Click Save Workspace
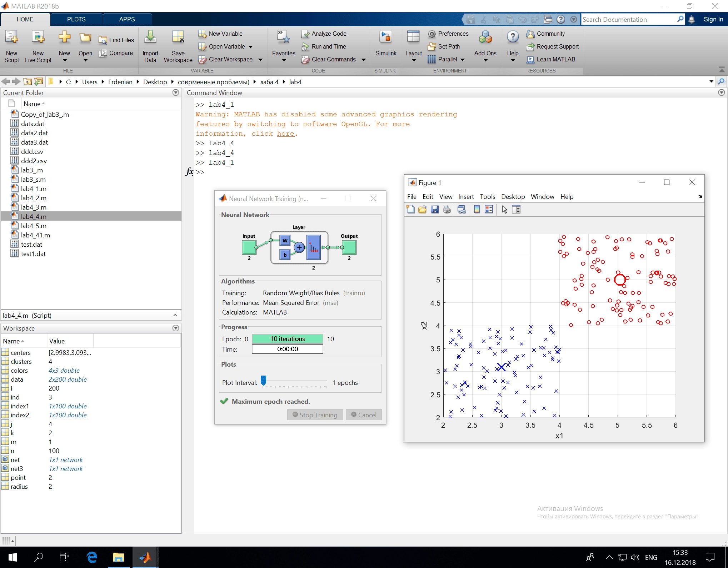Image resolution: width=728 pixels, height=568 pixels. pos(178,47)
